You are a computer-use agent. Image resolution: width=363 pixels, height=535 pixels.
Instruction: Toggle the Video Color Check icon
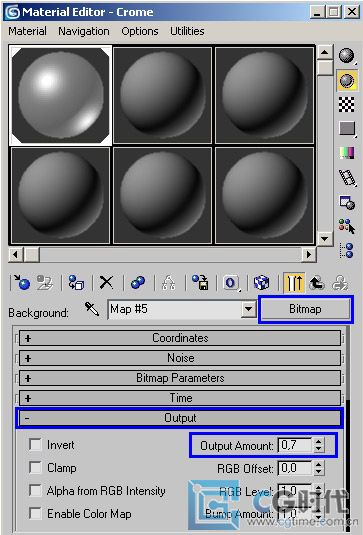pos(347,153)
